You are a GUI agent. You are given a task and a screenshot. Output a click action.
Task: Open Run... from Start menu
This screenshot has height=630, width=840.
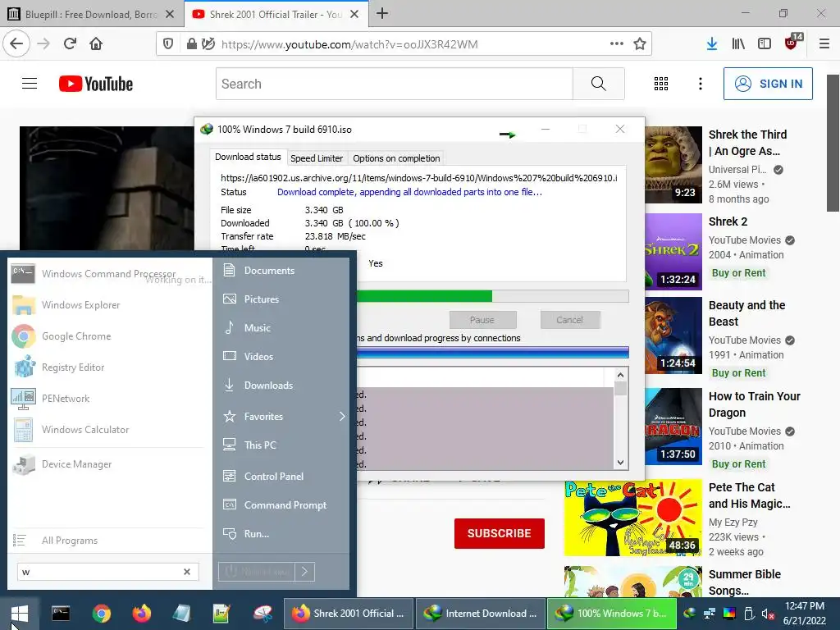click(x=281, y=533)
